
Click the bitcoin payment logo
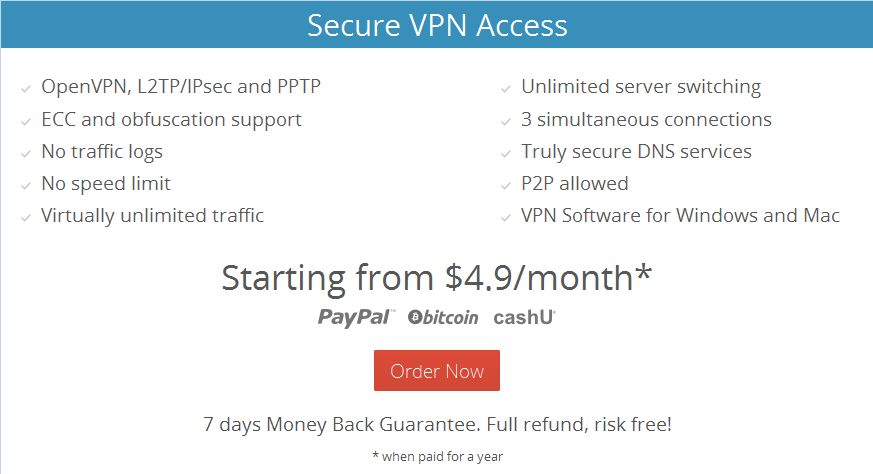tap(443, 317)
